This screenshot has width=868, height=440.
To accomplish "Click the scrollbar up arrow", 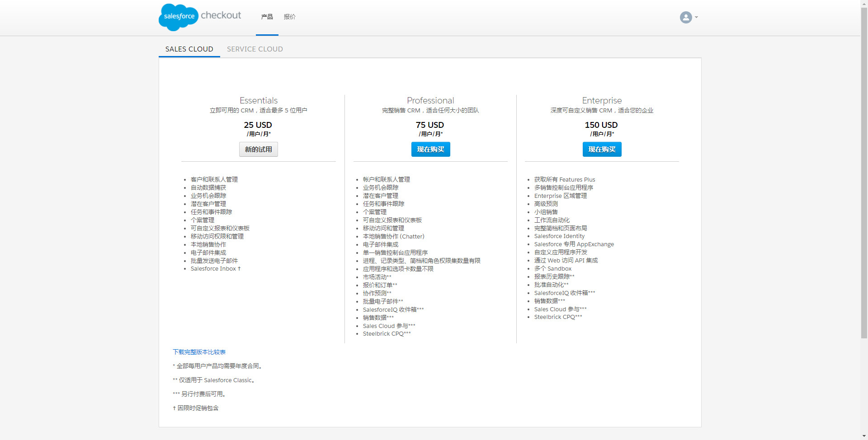I will [x=864, y=3].
